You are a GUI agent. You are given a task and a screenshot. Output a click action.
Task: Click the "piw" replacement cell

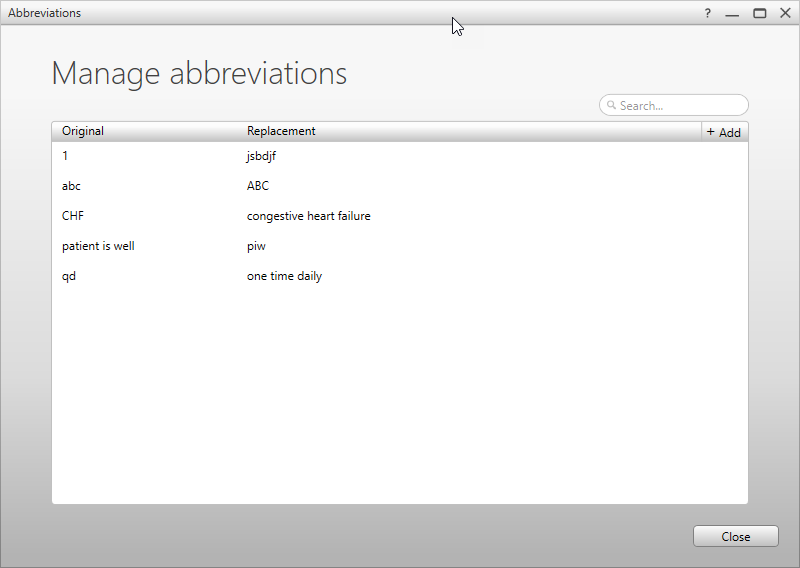click(x=256, y=246)
